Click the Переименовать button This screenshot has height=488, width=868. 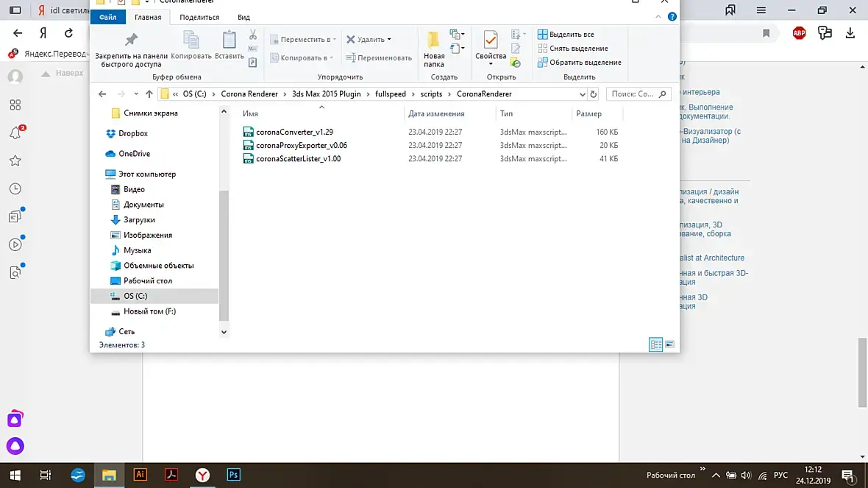pos(379,57)
